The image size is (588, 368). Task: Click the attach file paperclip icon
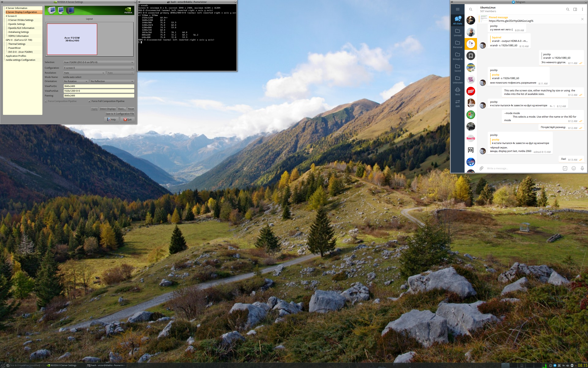point(481,168)
